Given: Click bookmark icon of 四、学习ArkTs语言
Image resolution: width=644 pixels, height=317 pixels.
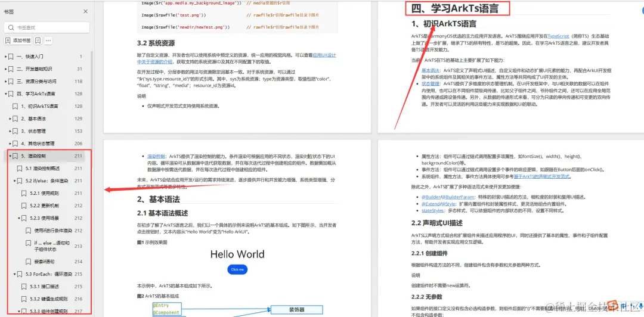Looking at the screenshot, I should click(x=11, y=94).
